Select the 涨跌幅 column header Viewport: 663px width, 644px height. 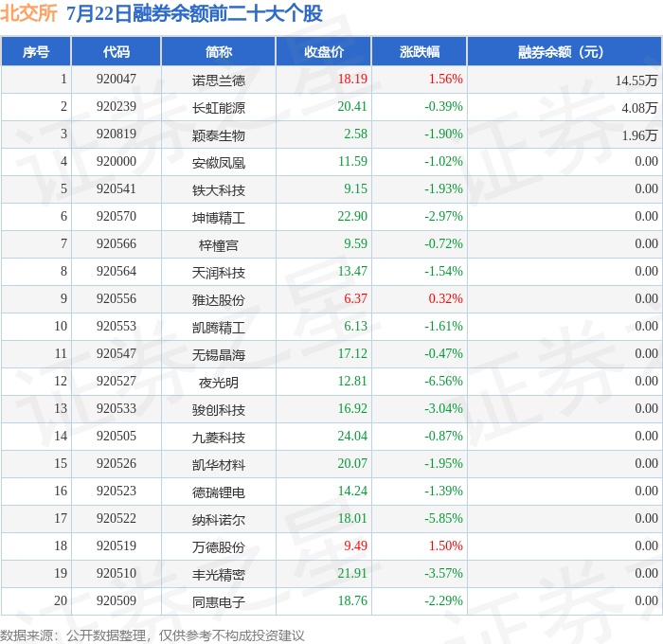click(x=420, y=51)
